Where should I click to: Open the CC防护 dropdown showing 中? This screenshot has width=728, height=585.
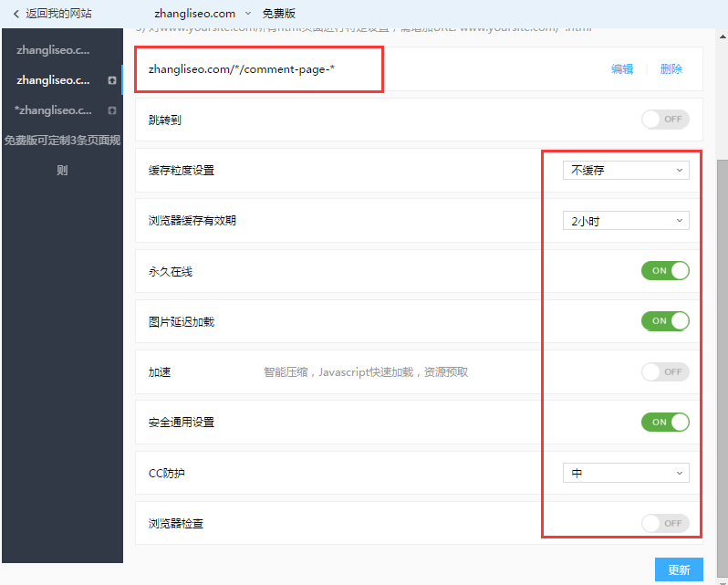click(626, 473)
